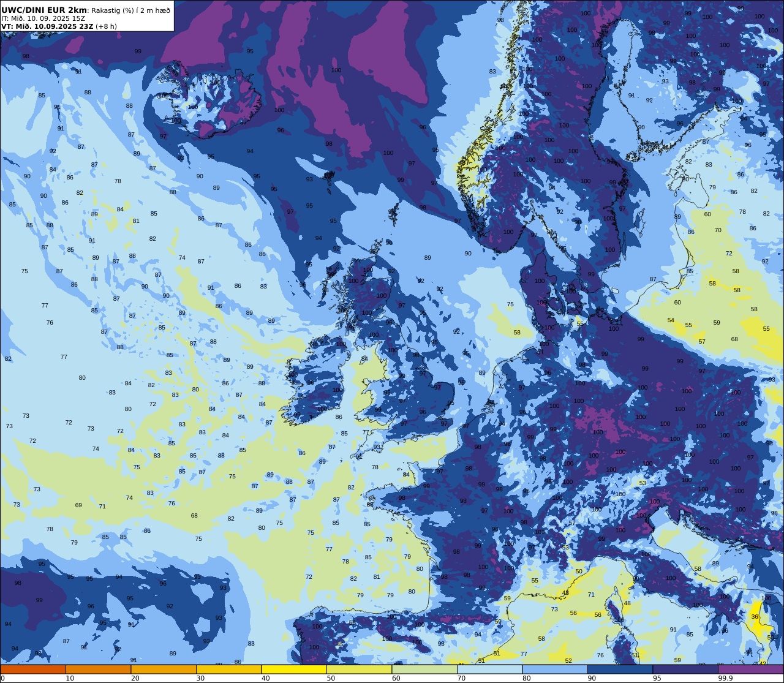This screenshot has height=683, width=784.
Task: Click the legend tick label "50"
Action: 331,678
